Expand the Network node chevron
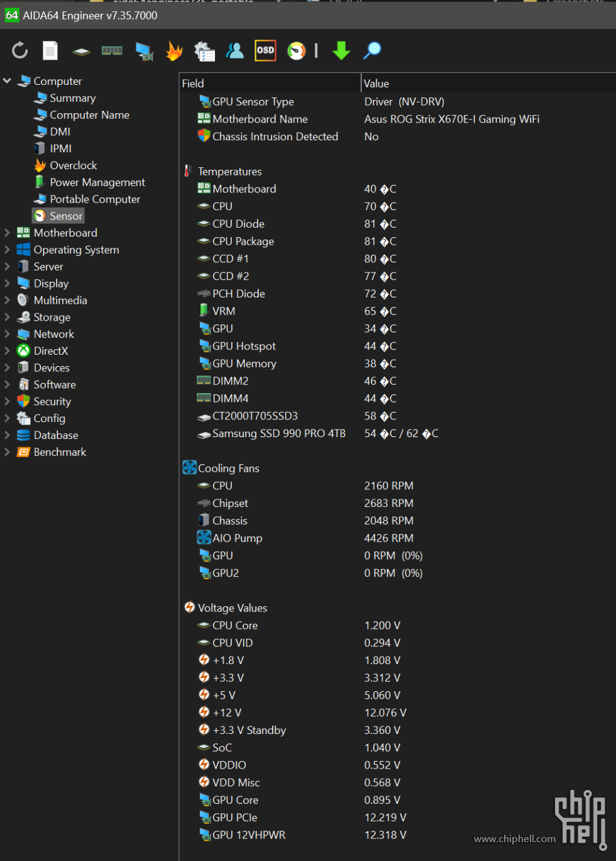This screenshot has width=616, height=861. [8, 334]
